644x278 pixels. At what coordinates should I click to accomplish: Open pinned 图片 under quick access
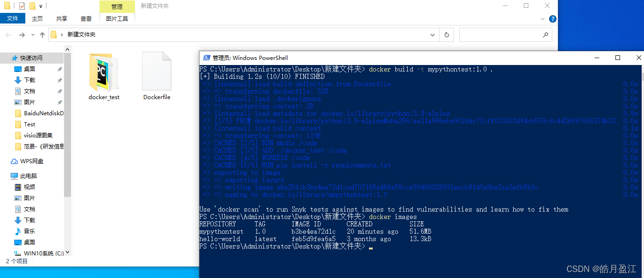click(29, 102)
